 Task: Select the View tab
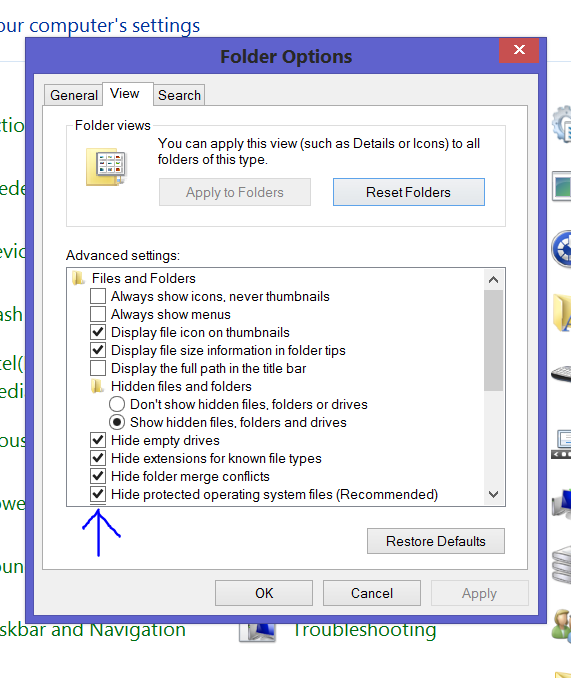click(x=128, y=94)
